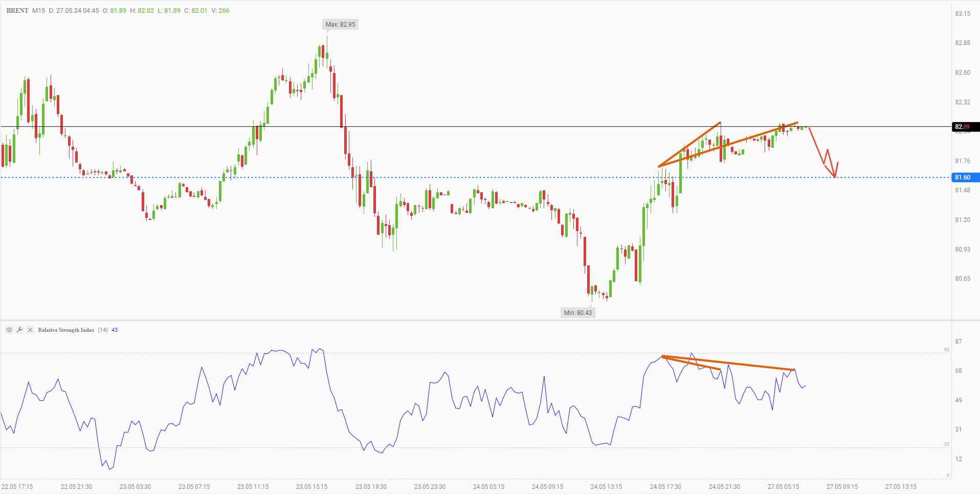Screen dimensions: 980x495
Task: Click the 22.05 21:30 time axis label
Action: [76, 486]
